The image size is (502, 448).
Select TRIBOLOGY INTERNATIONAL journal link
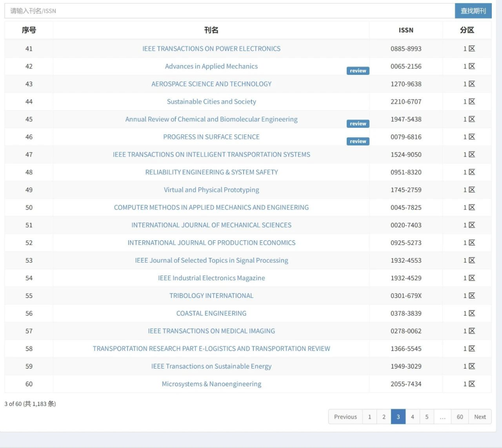[211, 296]
